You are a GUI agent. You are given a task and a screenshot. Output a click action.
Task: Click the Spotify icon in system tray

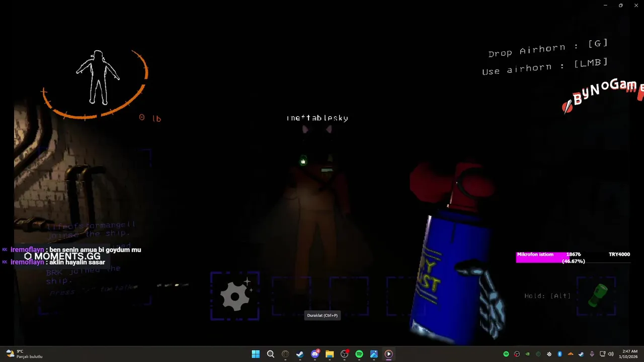[x=506, y=354]
